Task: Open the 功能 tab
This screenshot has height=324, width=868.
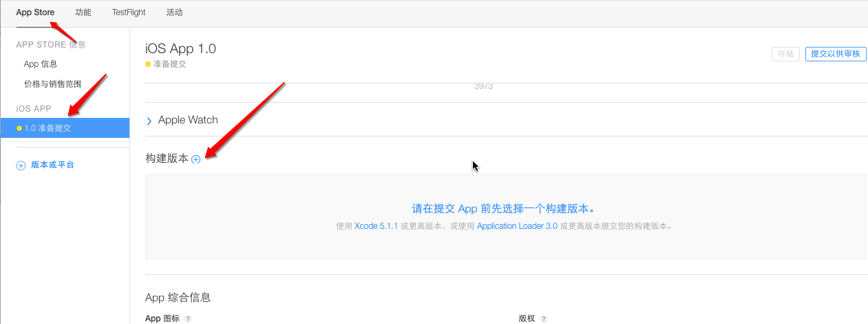Action: point(83,12)
